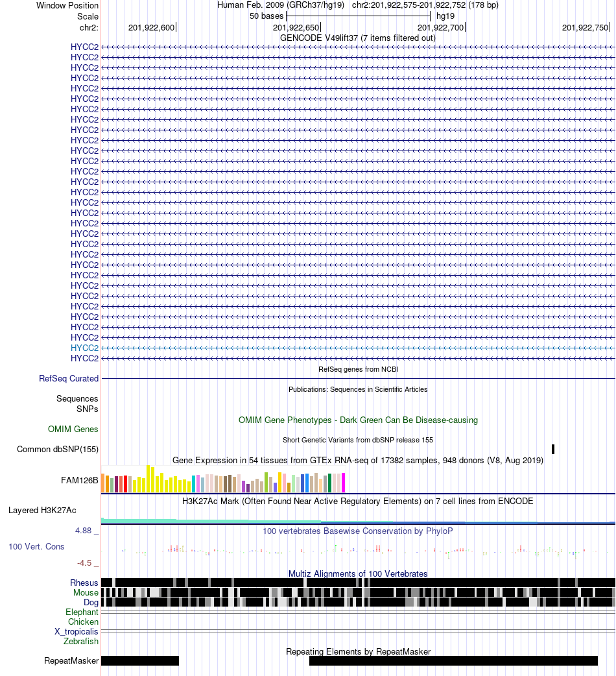Select the long right RepeatMasker block
Viewport: 616px width, 676px height.
454,661
